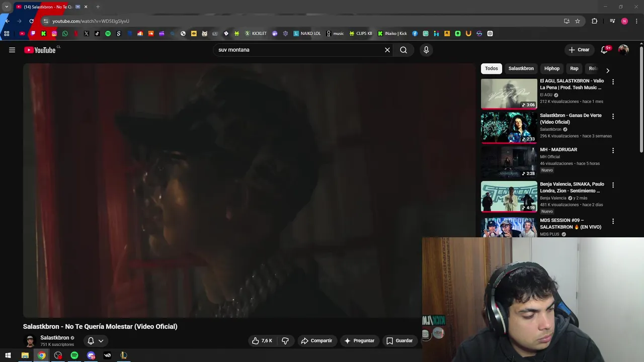The image size is (644, 362).
Task: Click the Crear button
Action: point(579,50)
